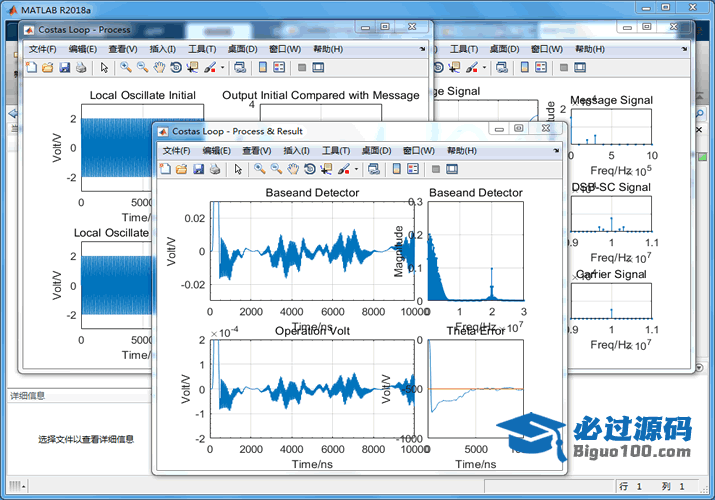The height and width of the screenshot is (500, 715).
Task: Click '选择文件以查看详细信息' text in details panel
Action: (x=86, y=439)
